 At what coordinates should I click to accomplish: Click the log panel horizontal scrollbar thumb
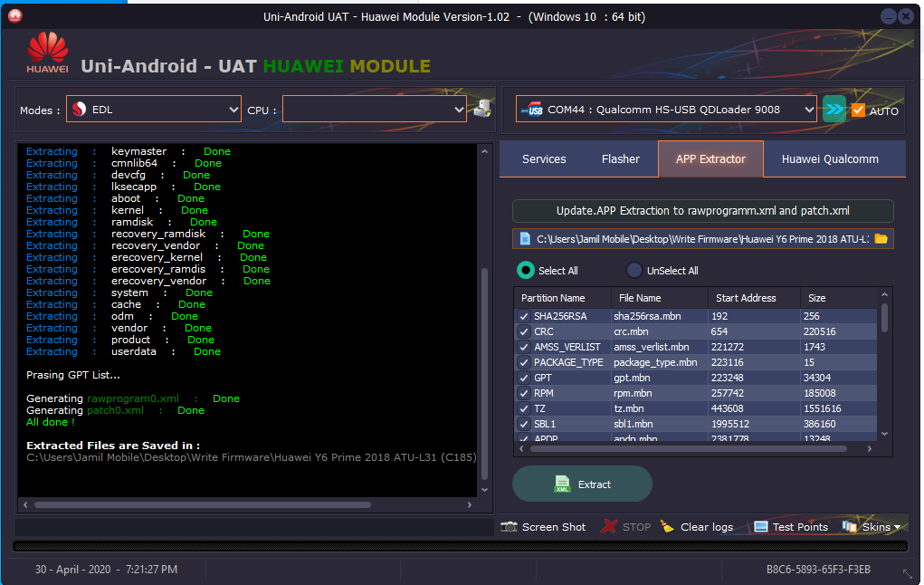[202, 504]
